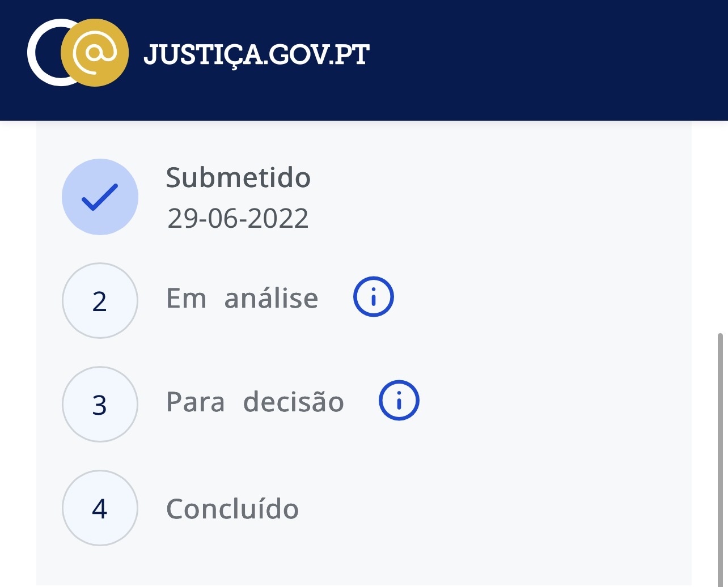Image resolution: width=728 pixels, height=587 pixels.
Task: Click the submission date 29-06-2022
Action: pos(238,218)
